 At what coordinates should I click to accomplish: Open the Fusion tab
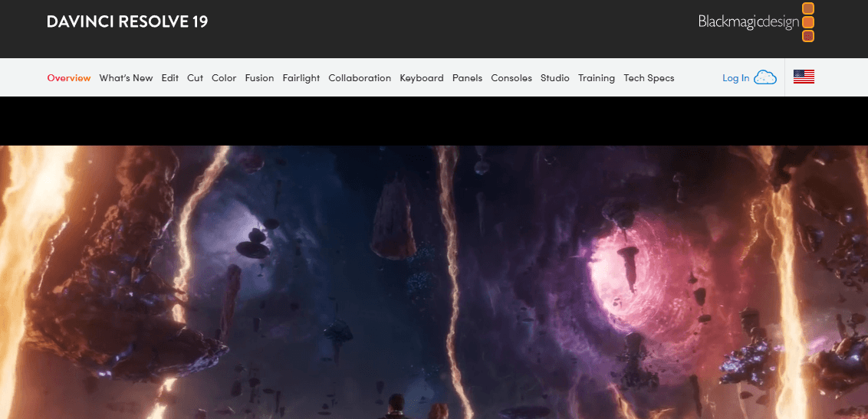tap(260, 78)
